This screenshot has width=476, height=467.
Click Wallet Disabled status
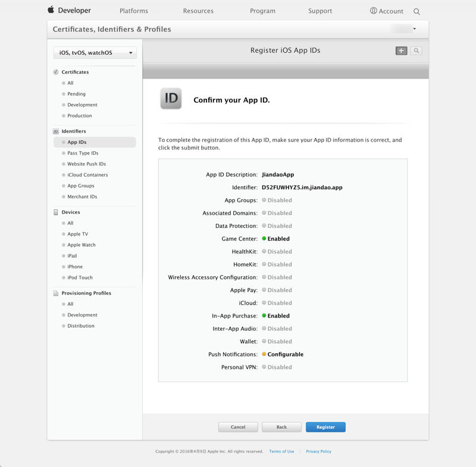click(277, 341)
